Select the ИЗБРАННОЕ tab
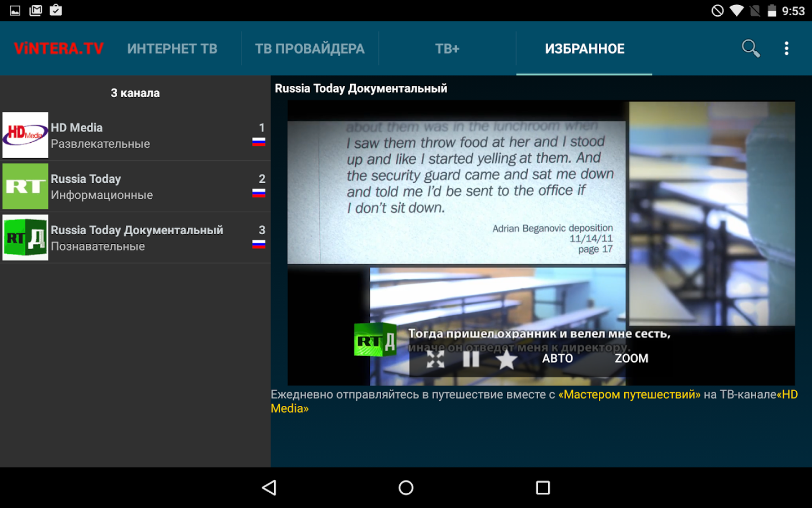Screen dimensions: 812x508 point(585,49)
